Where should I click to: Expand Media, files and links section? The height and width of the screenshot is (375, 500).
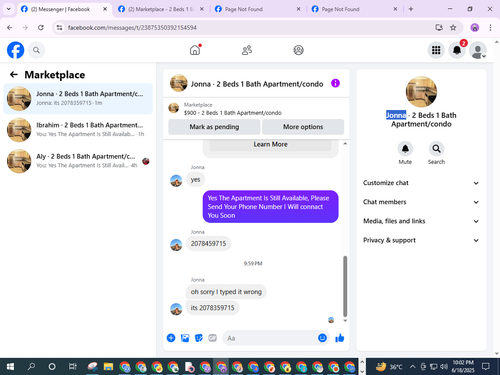[421, 221]
